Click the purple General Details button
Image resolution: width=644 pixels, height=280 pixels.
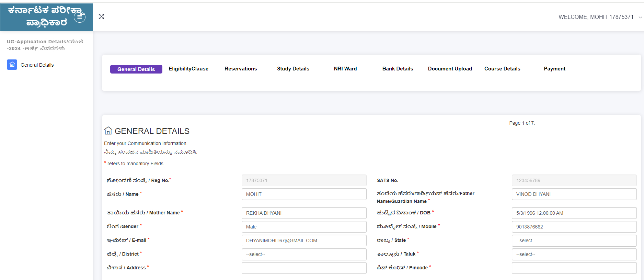click(136, 69)
